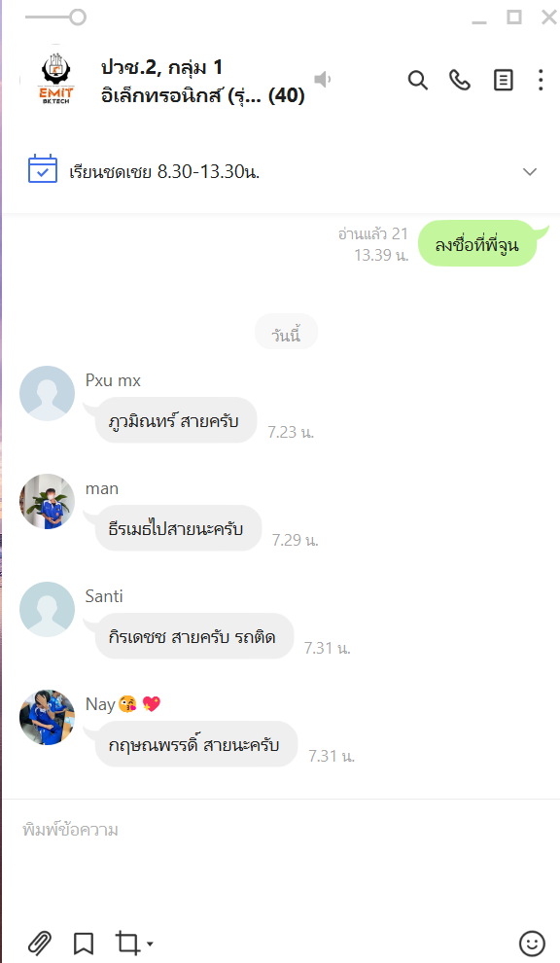The height and width of the screenshot is (963, 560).
Task: Click the message input field
Action: pyautogui.click(x=280, y=860)
